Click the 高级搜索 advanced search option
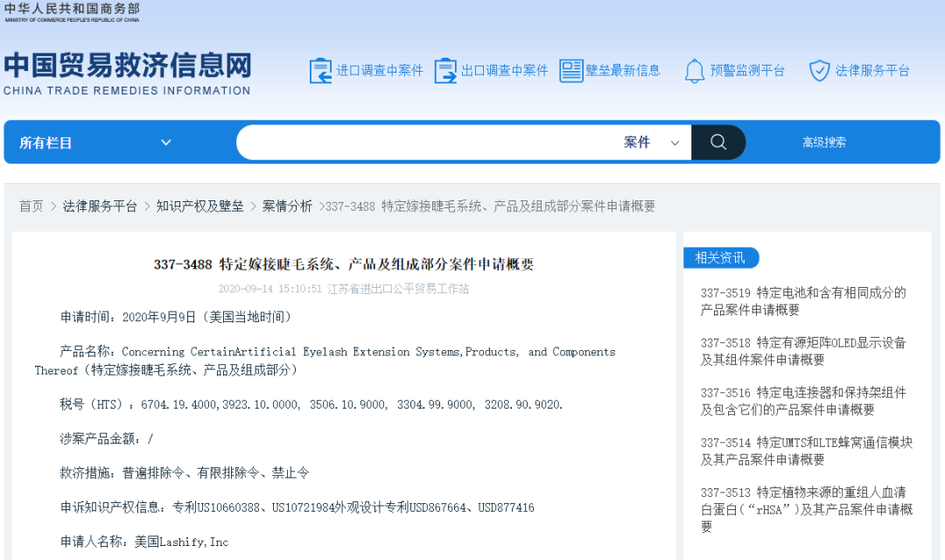 click(x=823, y=142)
